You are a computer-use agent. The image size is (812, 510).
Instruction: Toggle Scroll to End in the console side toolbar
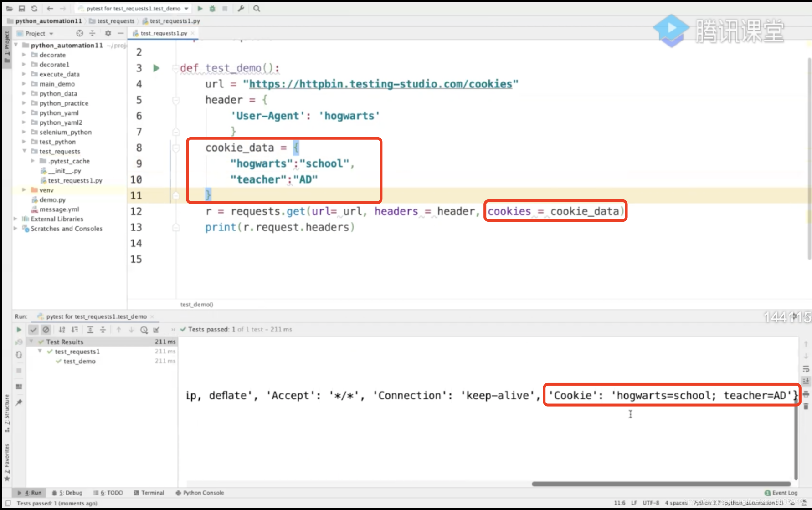(x=806, y=381)
